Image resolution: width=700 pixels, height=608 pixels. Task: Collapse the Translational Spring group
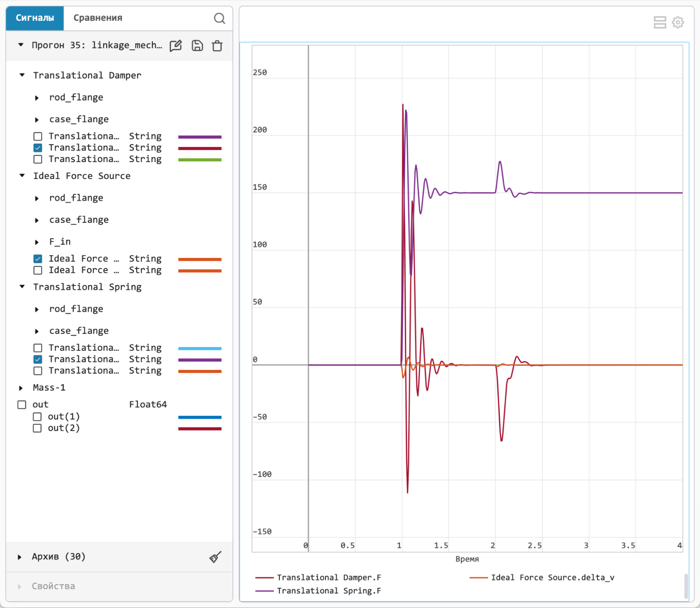[x=22, y=286]
